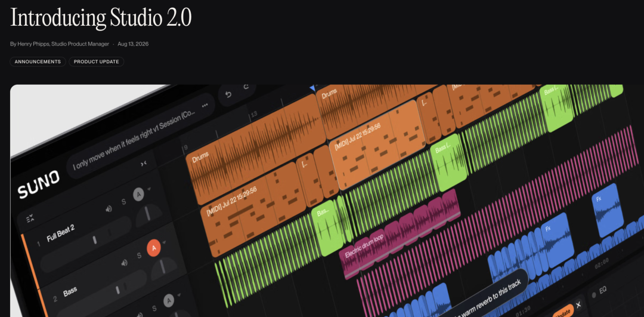The width and height of the screenshot is (644, 317).
Task: Toggle the gray A button on Full Beat 2
Action: [138, 195]
